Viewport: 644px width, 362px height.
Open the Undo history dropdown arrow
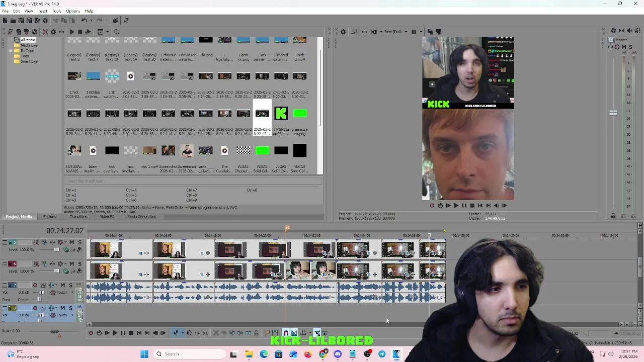tap(92, 20)
